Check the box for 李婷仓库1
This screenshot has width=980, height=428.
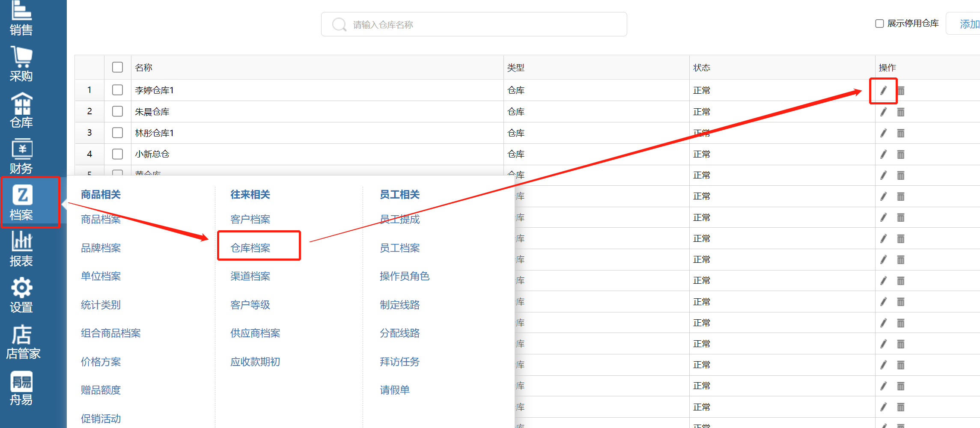click(x=117, y=90)
